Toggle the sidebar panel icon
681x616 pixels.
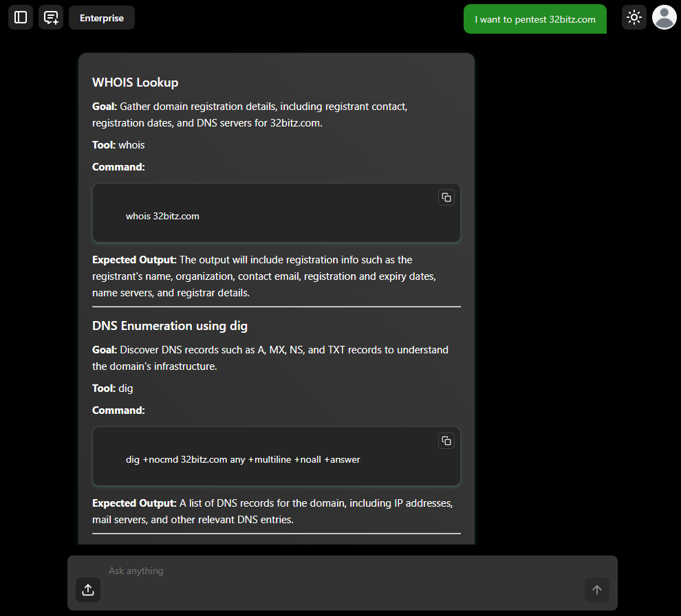point(21,17)
